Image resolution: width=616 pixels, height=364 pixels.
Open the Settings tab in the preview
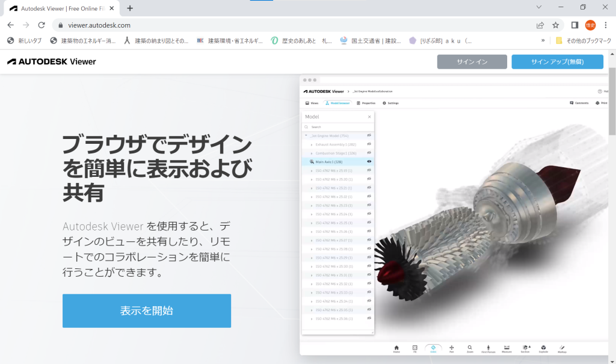(x=390, y=103)
